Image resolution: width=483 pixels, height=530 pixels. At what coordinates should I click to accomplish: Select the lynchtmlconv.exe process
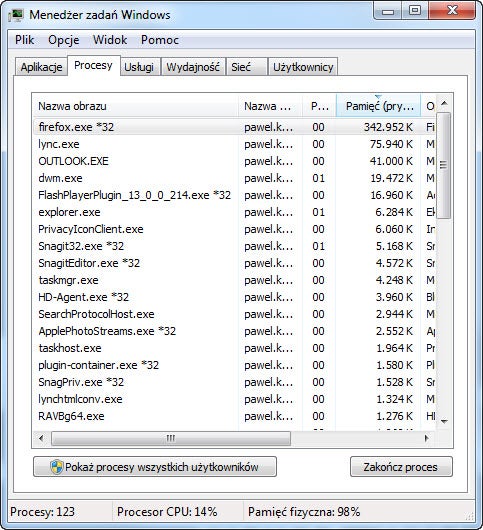235,399
